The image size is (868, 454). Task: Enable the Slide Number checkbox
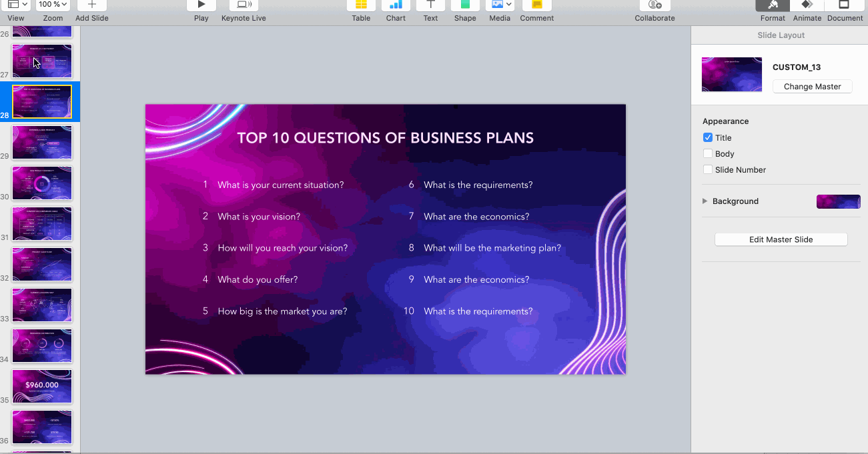(708, 170)
